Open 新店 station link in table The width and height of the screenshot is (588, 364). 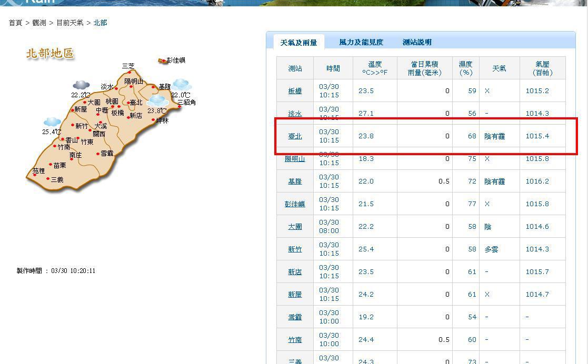pos(295,272)
